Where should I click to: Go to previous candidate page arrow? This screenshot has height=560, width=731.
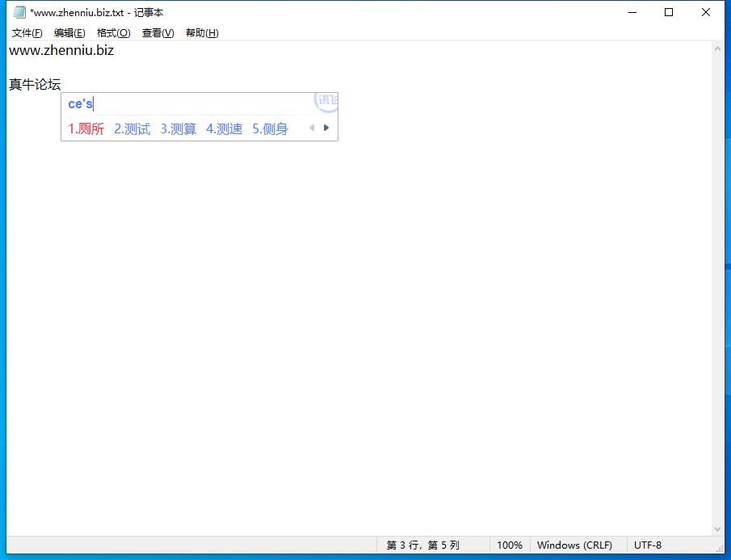(312, 128)
